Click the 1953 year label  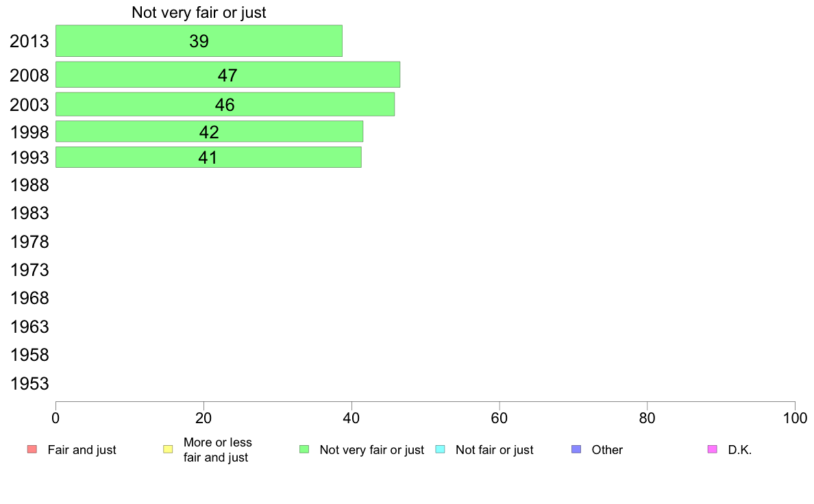coord(29,383)
